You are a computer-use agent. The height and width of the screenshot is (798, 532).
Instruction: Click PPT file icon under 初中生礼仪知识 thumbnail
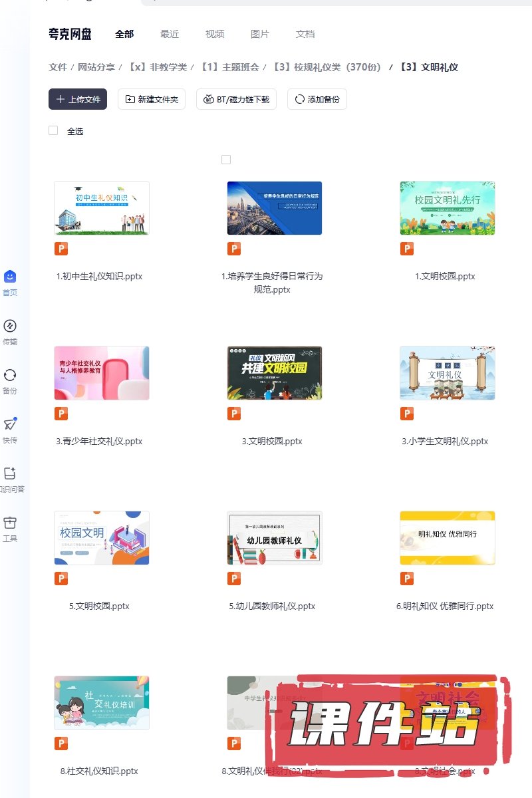[61, 249]
